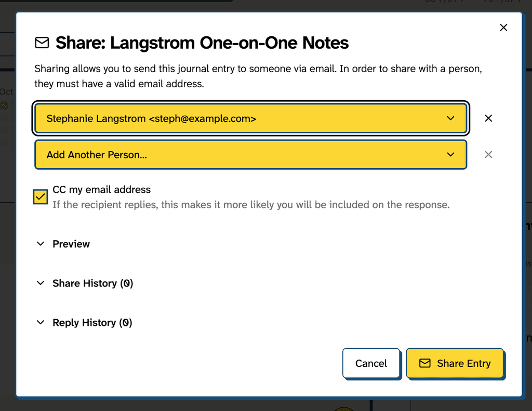Expand the Reply History (0) section
The height and width of the screenshot is (411, 532).
tap(92, 323)
